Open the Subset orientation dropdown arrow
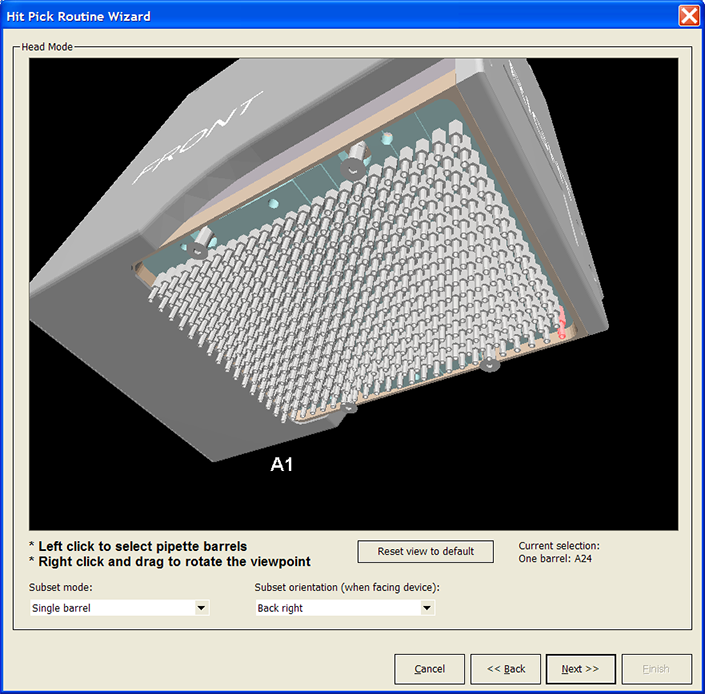705x694 pixels. (x=427, y=608)
